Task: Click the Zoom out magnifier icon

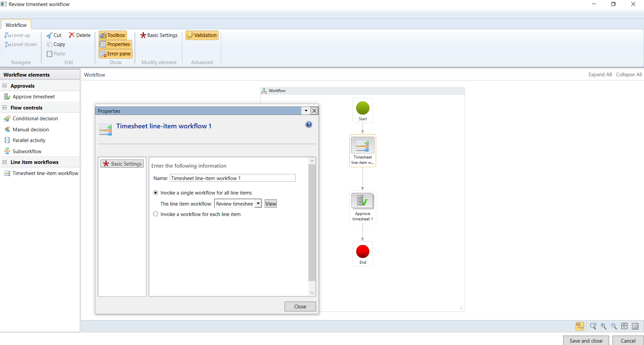Action: click(x=614, y=326)
